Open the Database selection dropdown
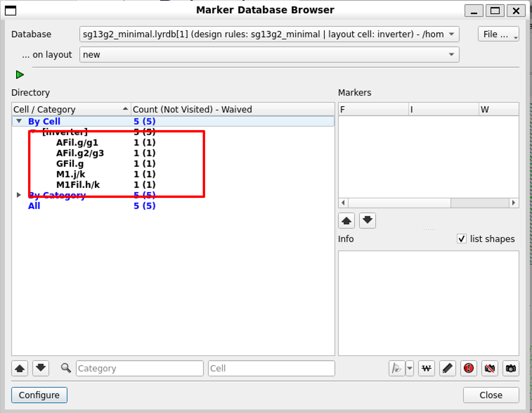This screenshot has height=413, width=532. [x=269, y=34]
